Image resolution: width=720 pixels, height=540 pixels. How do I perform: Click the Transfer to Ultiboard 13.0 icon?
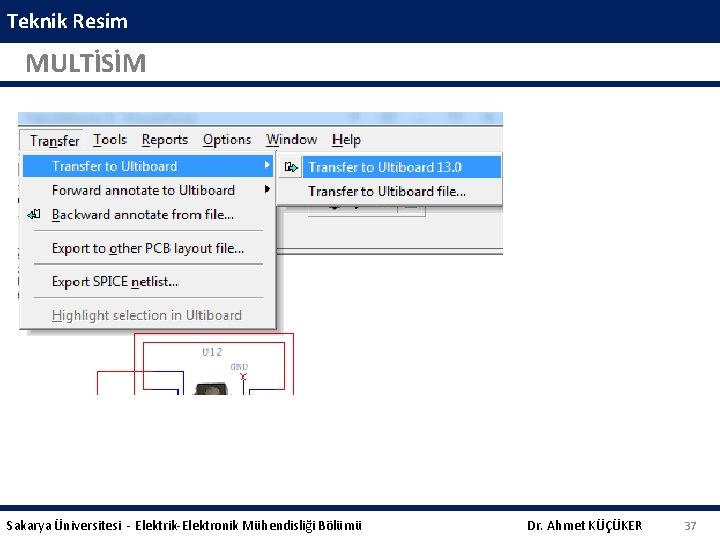(x=291, y=167)
